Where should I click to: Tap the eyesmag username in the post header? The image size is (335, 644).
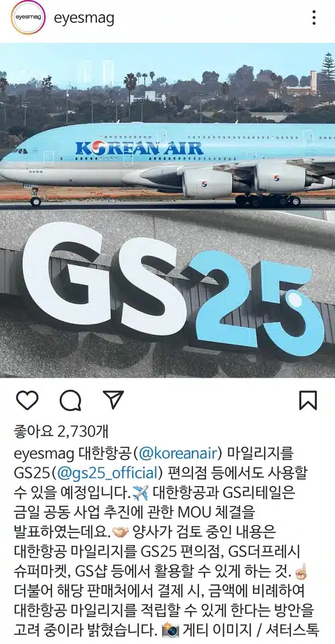(84, 18)
